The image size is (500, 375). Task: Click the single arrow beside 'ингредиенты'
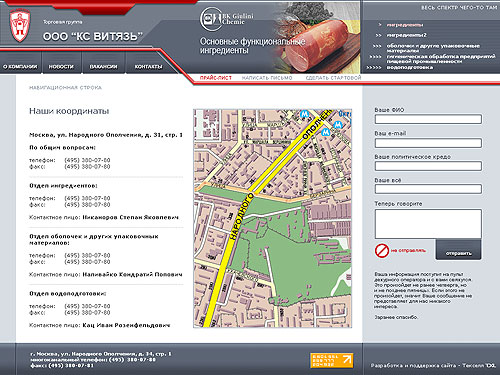[380, 25]
